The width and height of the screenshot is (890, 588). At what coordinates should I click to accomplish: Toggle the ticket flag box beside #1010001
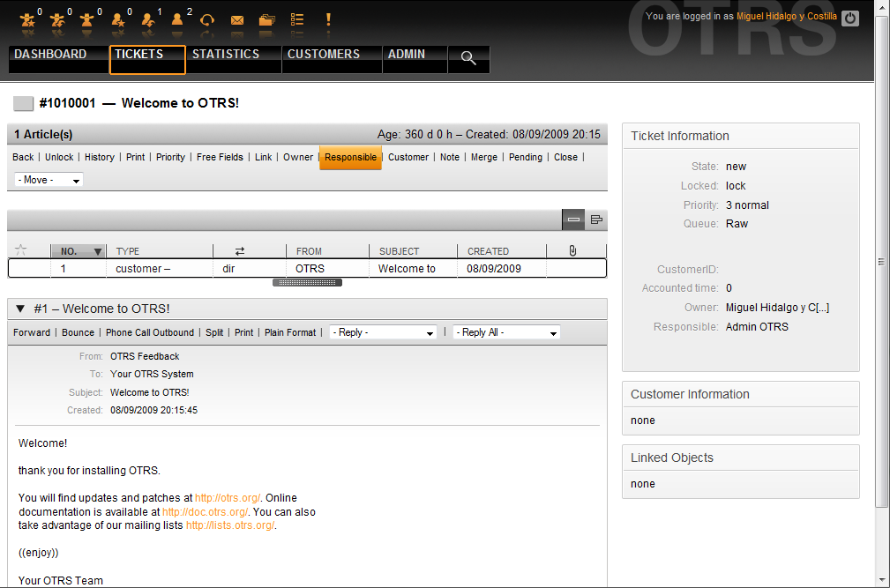(x=24, y=104)
